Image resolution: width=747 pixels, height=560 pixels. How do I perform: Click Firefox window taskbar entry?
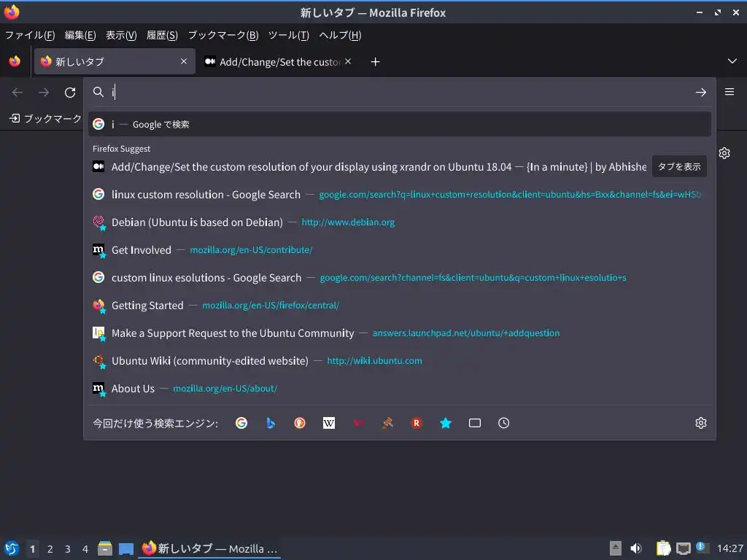[x=209, y=548]
